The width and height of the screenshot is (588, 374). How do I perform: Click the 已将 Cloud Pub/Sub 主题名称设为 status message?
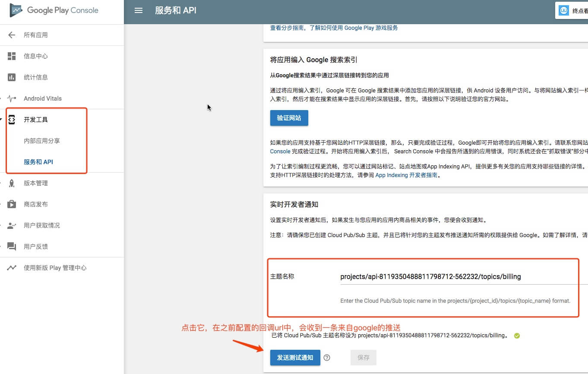point(390,336)
